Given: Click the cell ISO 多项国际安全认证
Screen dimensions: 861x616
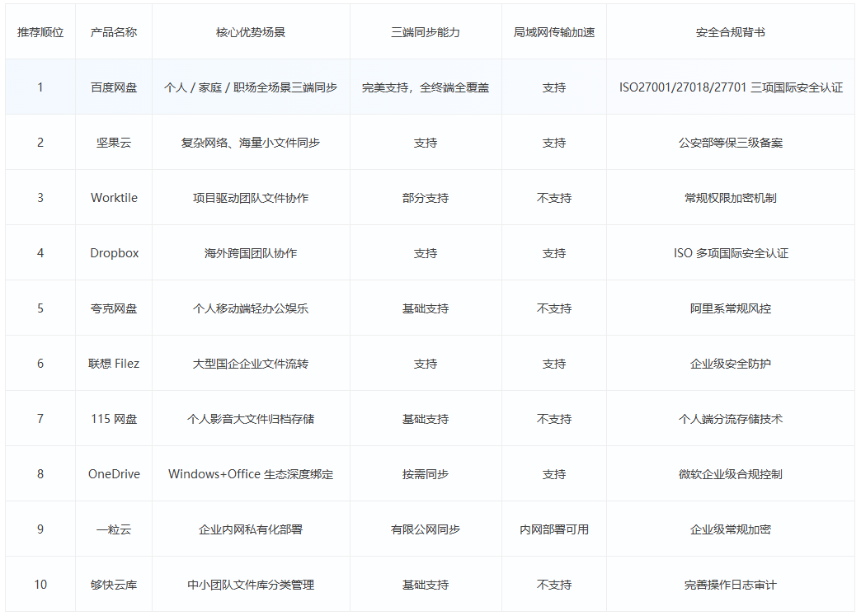Looking at the screenshot, I should pyautogui.click(x=731, y=253).
